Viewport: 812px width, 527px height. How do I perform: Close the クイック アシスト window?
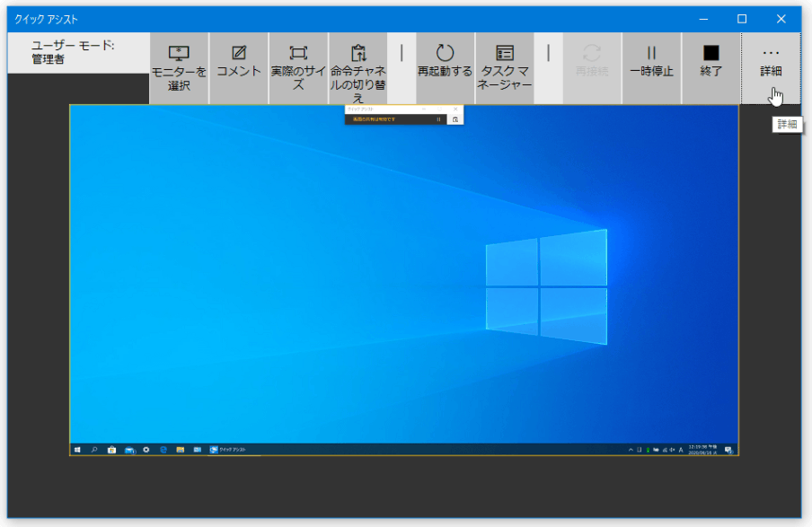pos(781,19)
